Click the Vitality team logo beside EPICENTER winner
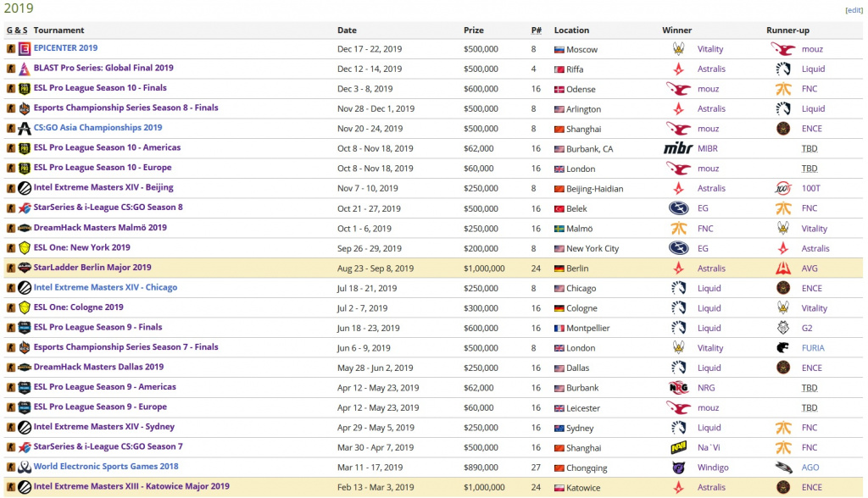Screen dimensions: 868x498 (x=679, y=48)
